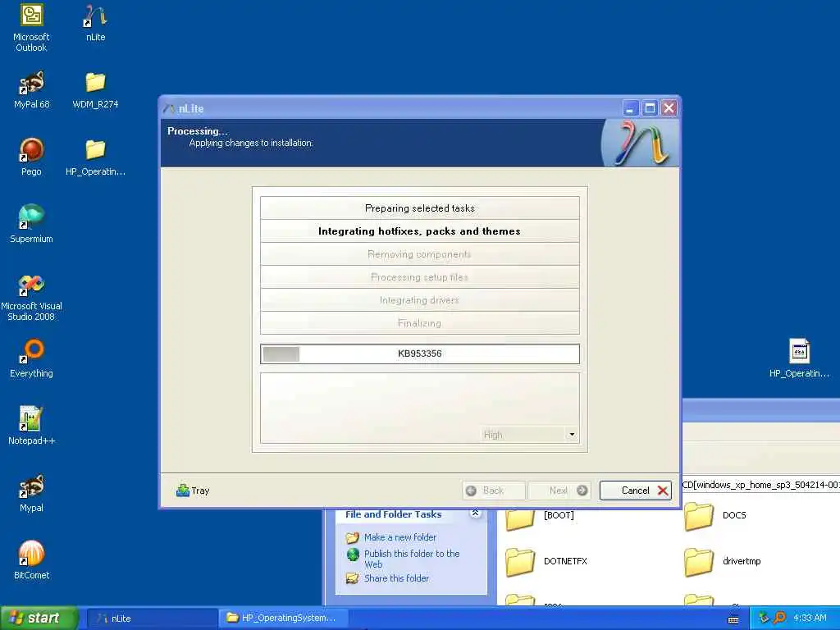Image resolution: width=840 pixels, height=630 pixels.
Task: Switch to HP_OperatingSystem taskbar button
Action: tap(283, 619)
